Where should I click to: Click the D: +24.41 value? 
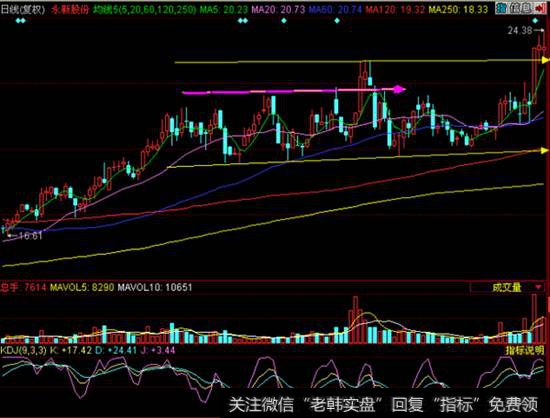pyautogui.click(x=116, y=350)
